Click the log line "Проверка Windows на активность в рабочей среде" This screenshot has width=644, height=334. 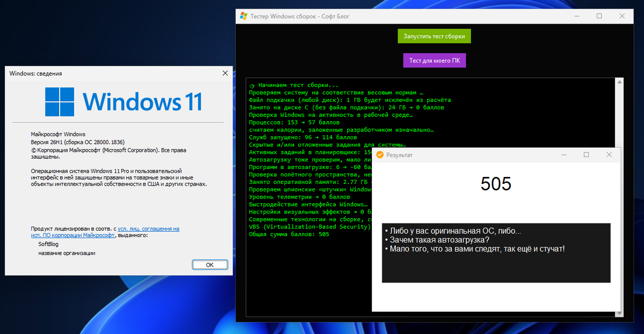(331, 115)
